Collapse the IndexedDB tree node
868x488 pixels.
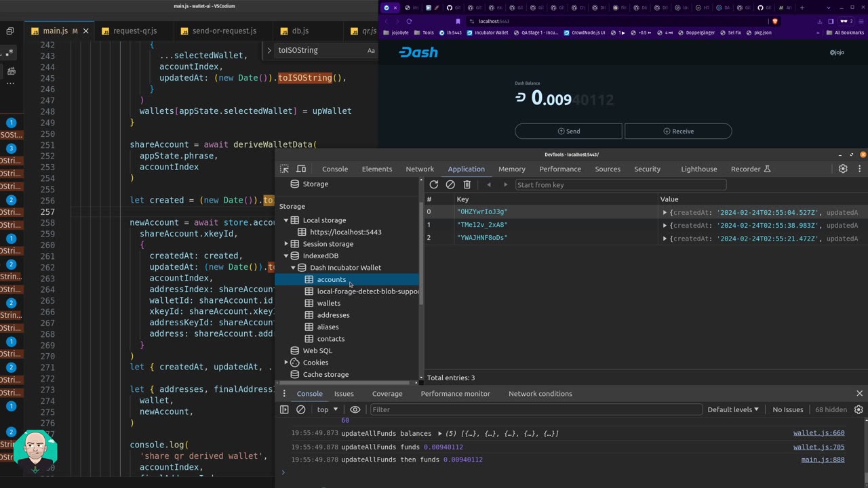pos(286,256)
